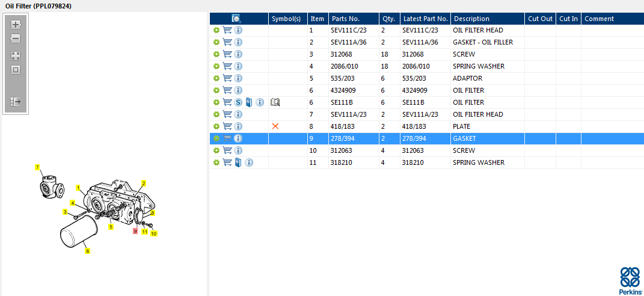Image resolution: width=644 pixels, height=296 pixels.
Task: Click the gear icon for PLATE row
Action: [x=216, y=126]
